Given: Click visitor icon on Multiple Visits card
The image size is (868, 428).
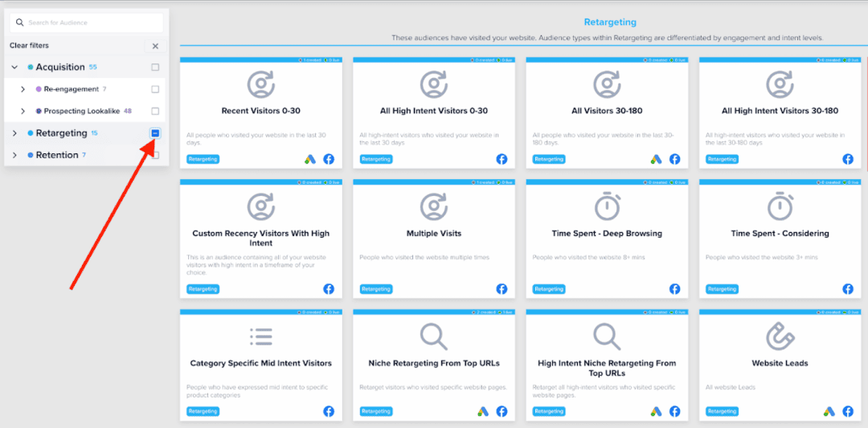Looking at the screenshot, I should (x=434, y=206).
